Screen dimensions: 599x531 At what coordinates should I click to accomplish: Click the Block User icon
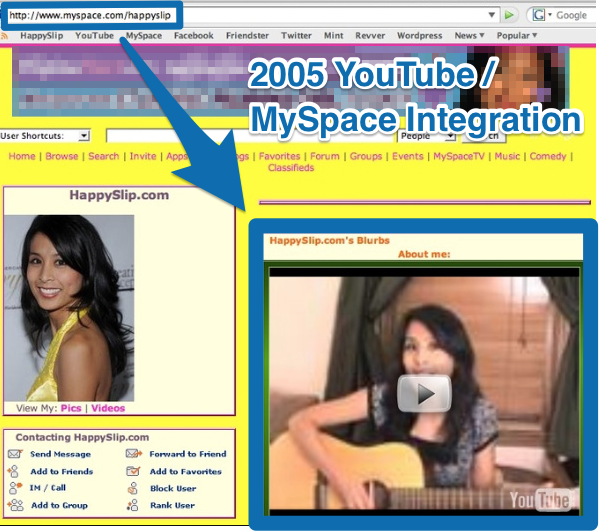click(133, 488)
